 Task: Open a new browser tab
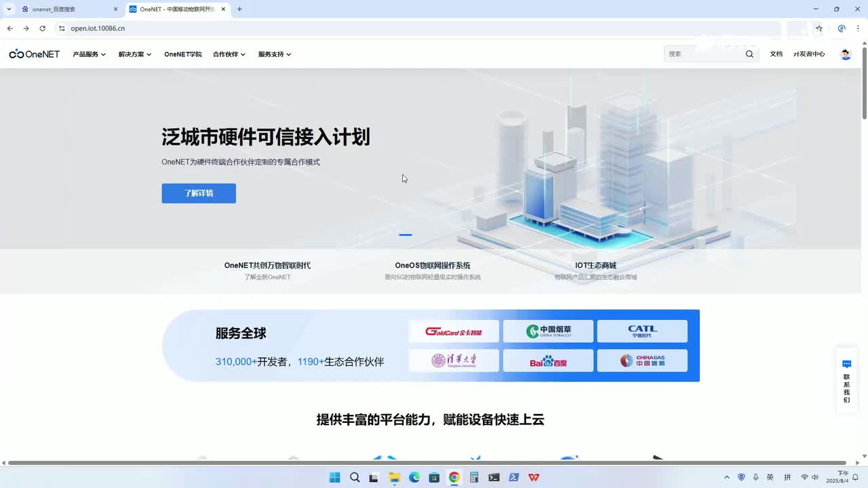[x=239, y=9]
